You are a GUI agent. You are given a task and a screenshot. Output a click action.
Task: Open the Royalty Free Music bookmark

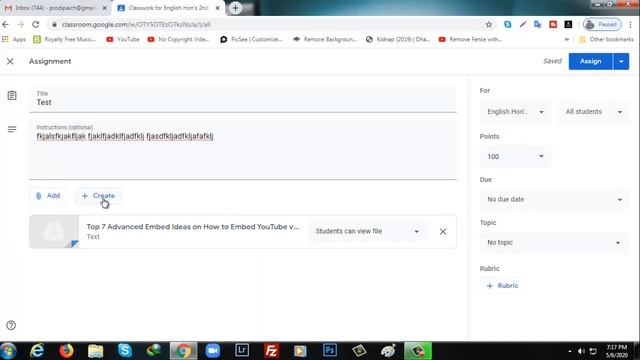point(64,39)
